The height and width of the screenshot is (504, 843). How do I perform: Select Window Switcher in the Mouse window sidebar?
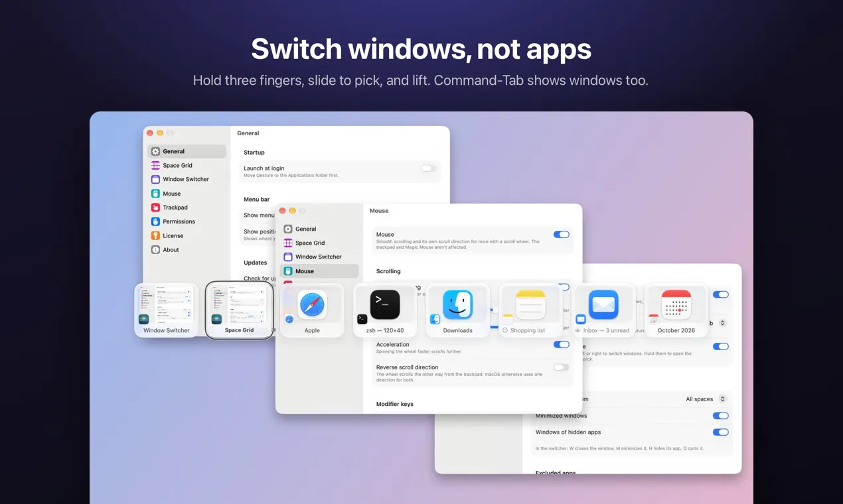(319, 257)
